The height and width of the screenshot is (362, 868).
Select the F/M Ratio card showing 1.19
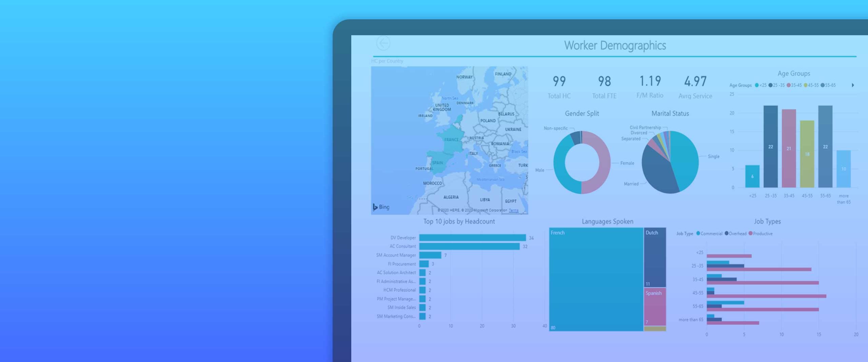[x=650, y=87]
